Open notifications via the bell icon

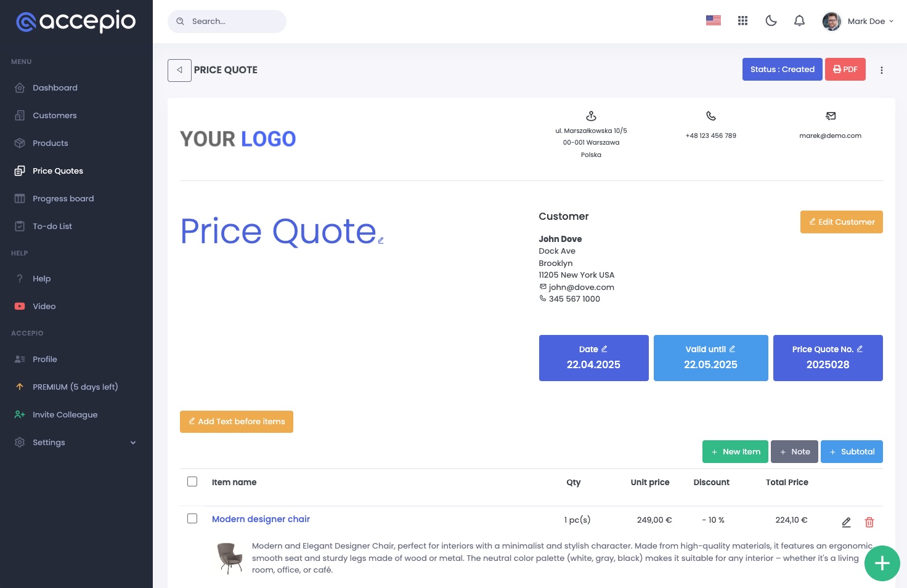click(x=799, y=21)
